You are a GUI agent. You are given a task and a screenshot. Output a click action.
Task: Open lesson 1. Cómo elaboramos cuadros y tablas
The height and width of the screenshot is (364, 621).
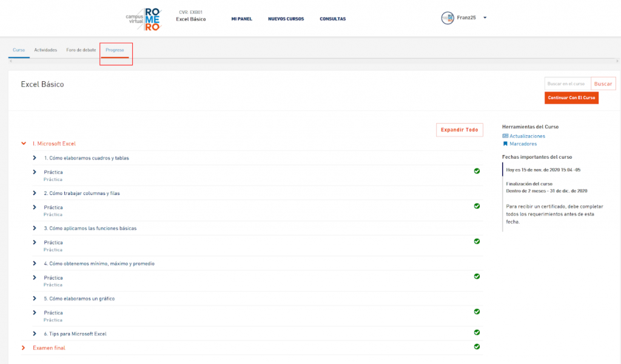pyautogui.click(x=86, y=158)
